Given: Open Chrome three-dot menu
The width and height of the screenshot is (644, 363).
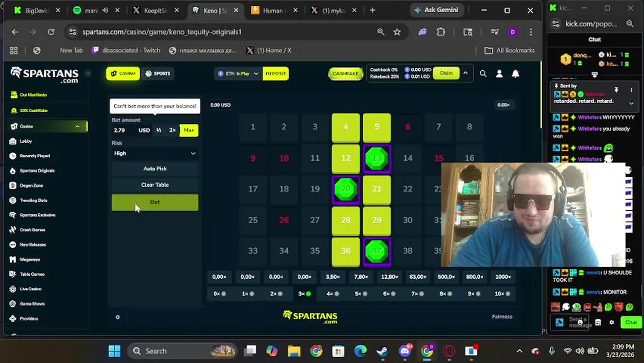Looking at the screenshot, I should [531, 32].
